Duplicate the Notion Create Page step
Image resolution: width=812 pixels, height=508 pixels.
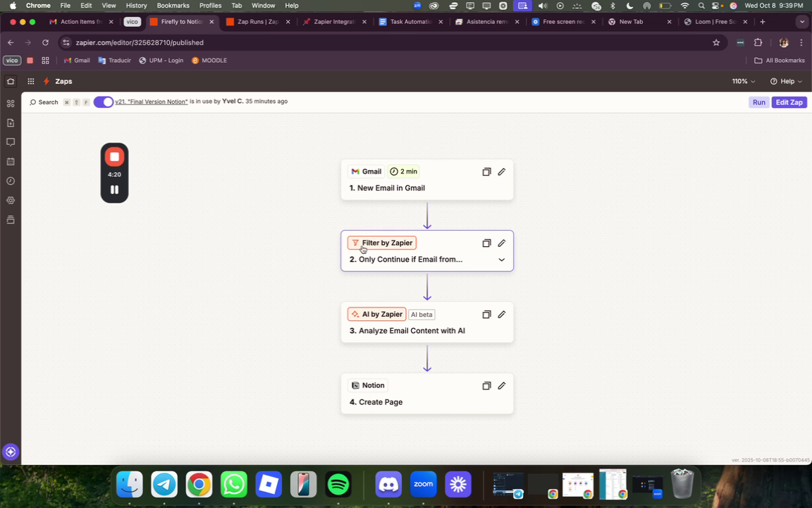point(486,386)
